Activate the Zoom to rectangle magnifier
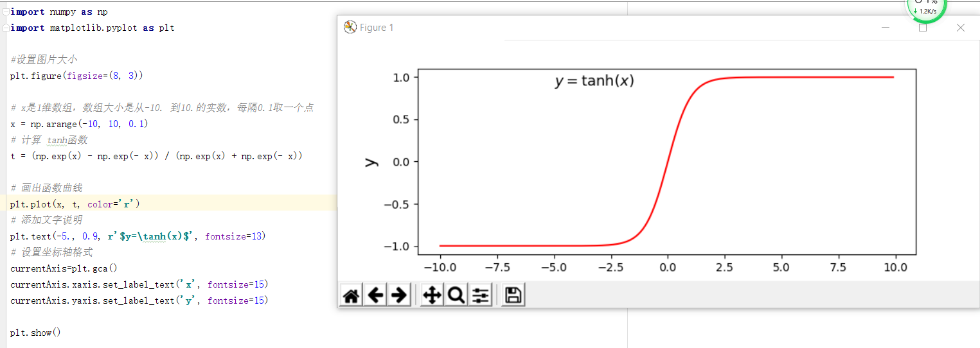The width and height of the screenshot is (980, 348). click(456, 295)
